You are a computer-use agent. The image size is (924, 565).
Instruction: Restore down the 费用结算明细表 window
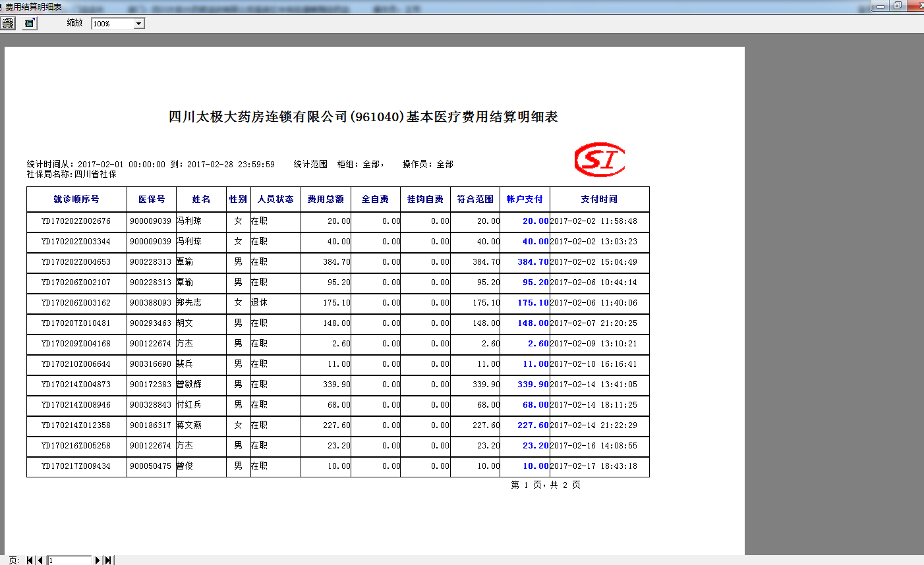[897, 6]
